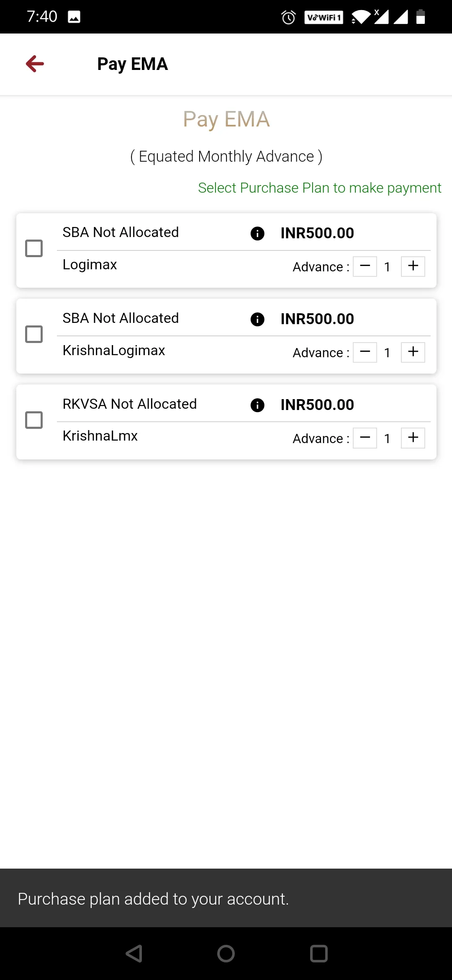This screenshot has width=452, height=980.
Task: Select the Logimax plan name text
Action: pos(90,265)
